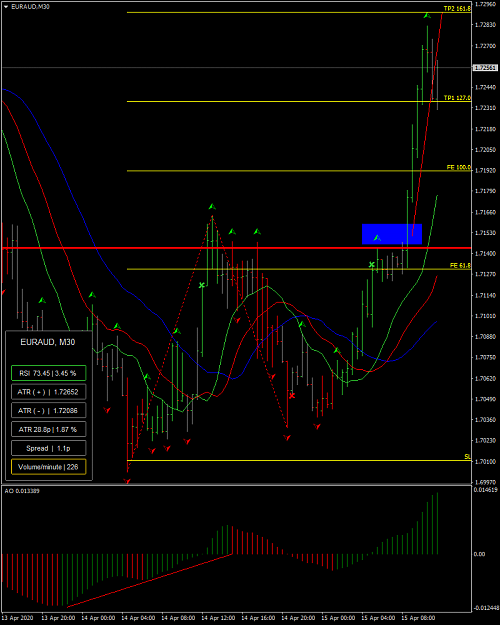
Task: Click the current price tag 1.72561
Action: point(485,68)
